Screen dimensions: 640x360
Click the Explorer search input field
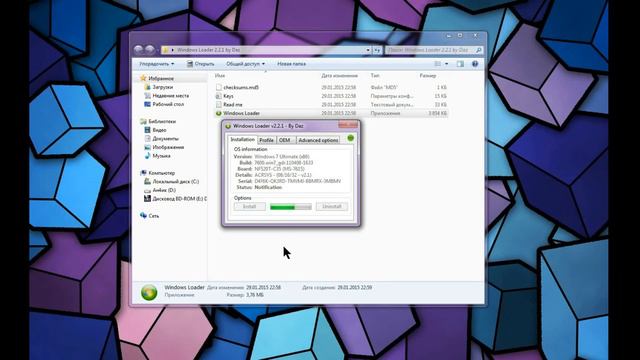[431, 50]
